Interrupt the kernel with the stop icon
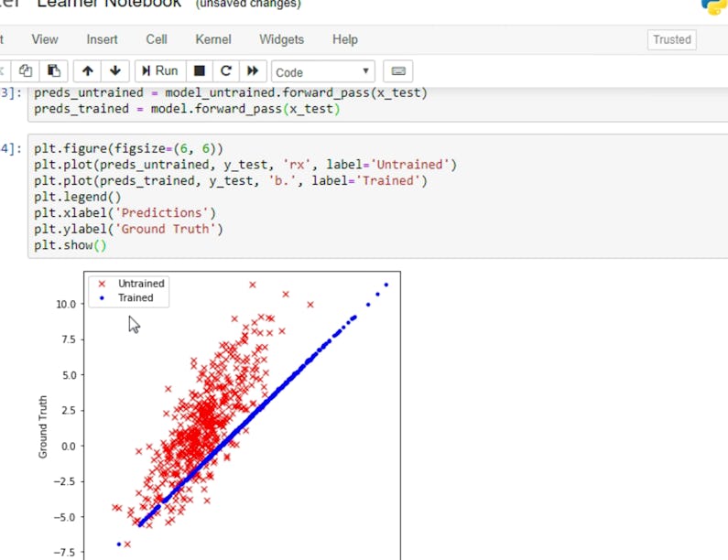728x560 pixels. click(200, 71)
